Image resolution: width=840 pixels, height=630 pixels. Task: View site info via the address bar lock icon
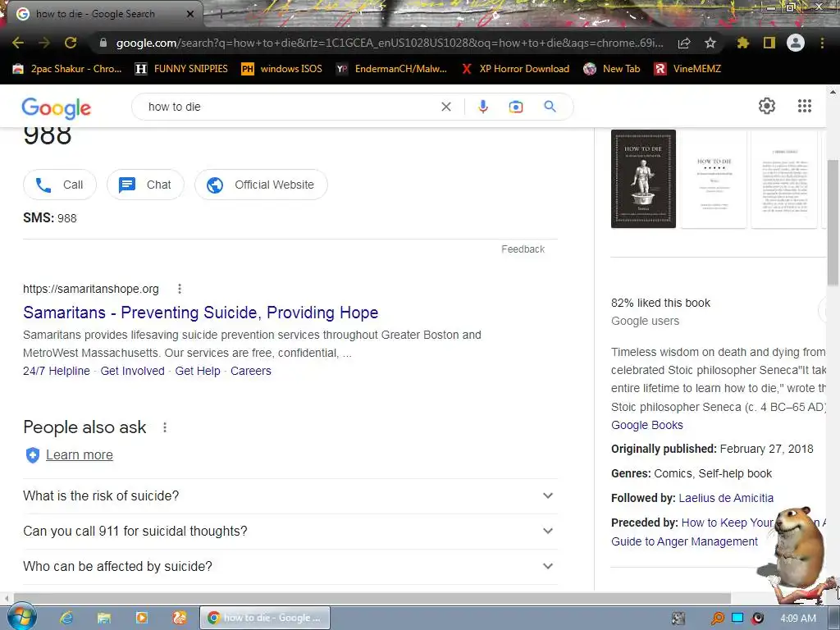(103, 43)
